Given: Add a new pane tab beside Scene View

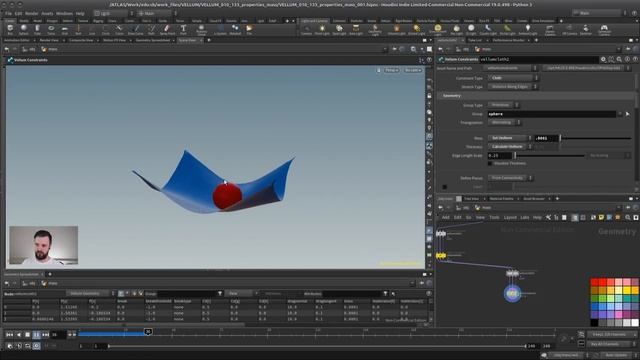Looking at the screenshot, I should click(209, 40).
